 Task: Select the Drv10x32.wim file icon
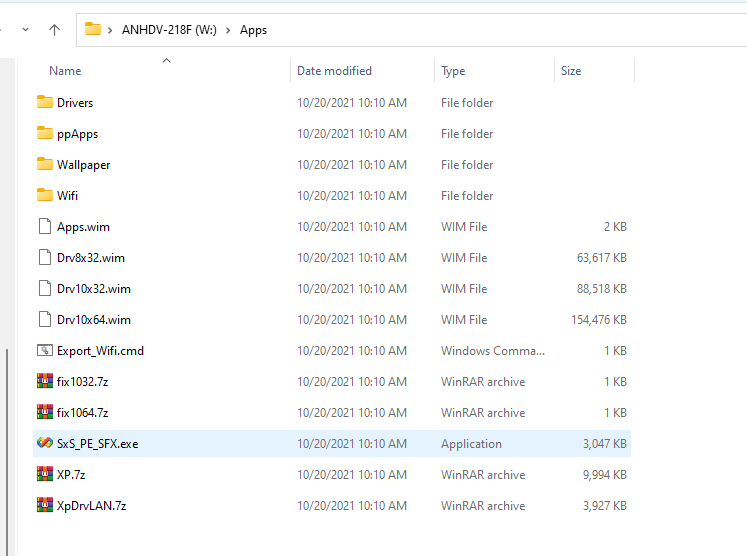click(45, 288)
